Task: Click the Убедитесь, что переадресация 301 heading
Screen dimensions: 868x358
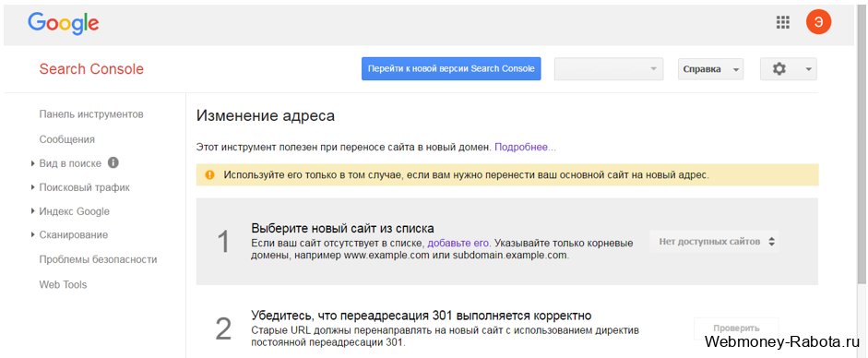Action: [422, 316]
